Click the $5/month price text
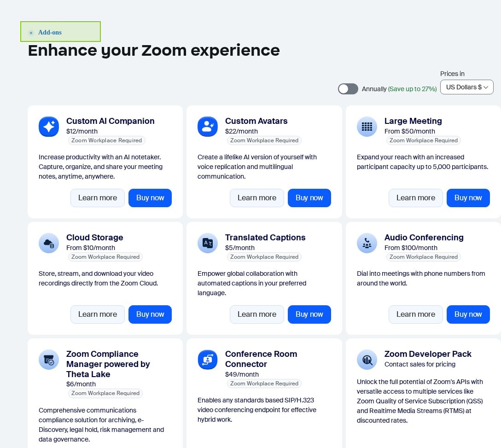The image size is (501, 448). click(239, 248)
